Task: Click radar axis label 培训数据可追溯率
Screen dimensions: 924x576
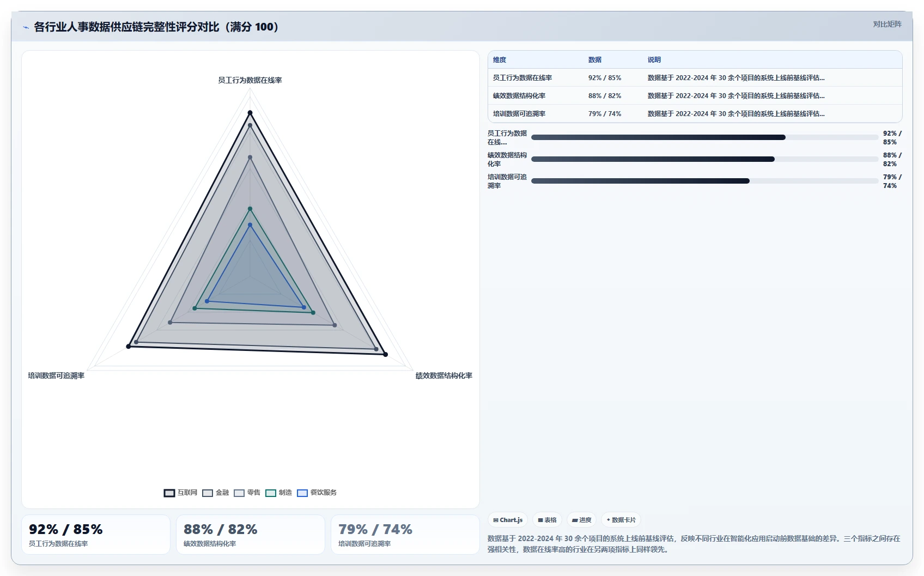Action: pos(56,375)
